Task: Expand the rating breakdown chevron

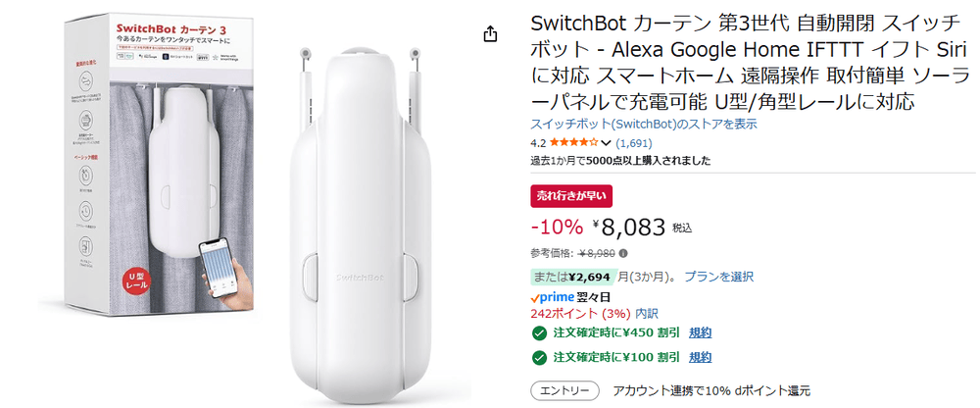Action: 607,143
